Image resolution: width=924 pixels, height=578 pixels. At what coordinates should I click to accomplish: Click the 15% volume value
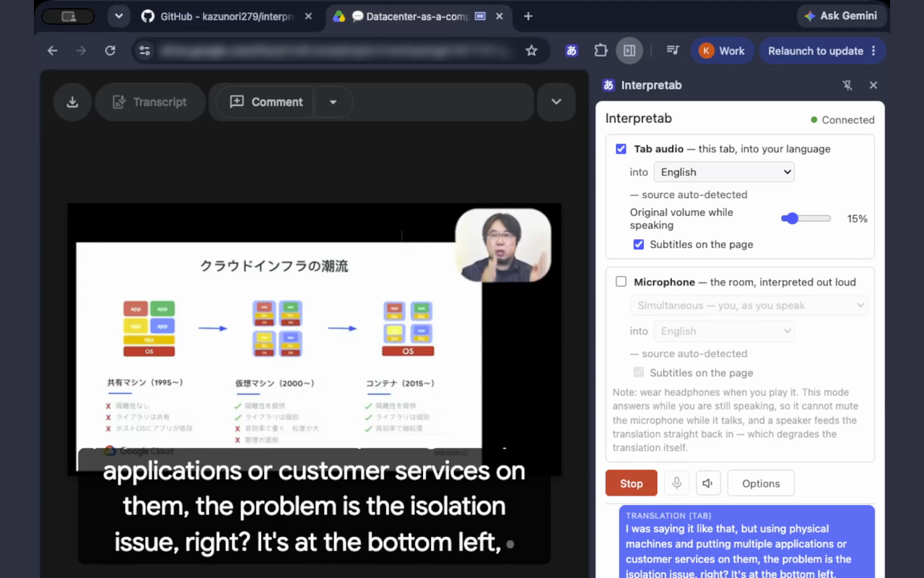(857, 219)
